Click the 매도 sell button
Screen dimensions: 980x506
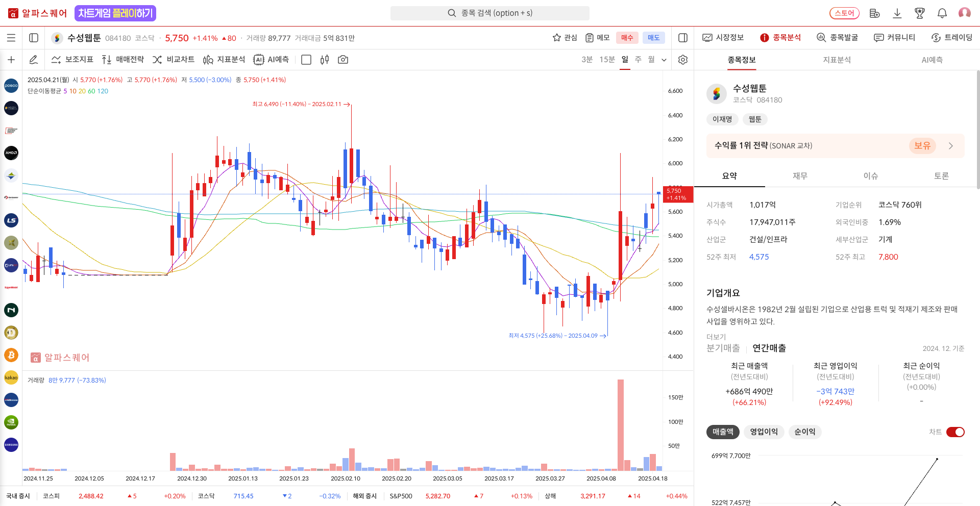click(x=654, y=38)
